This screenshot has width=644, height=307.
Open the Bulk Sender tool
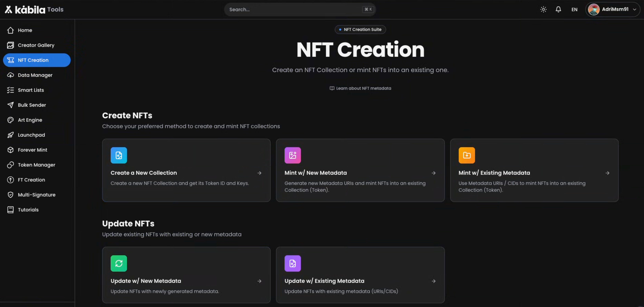pos(32,105)
